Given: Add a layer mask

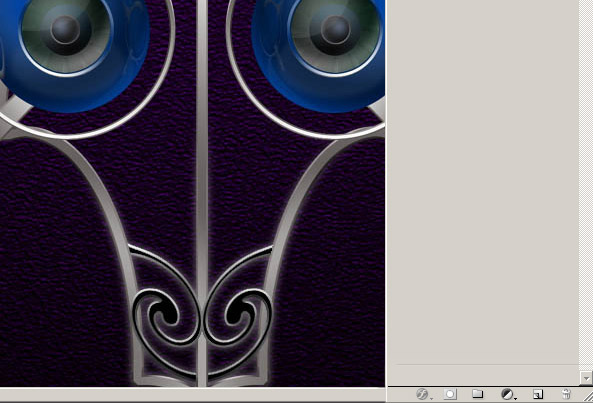Looking at the screenshot, I should click(450, 394).
